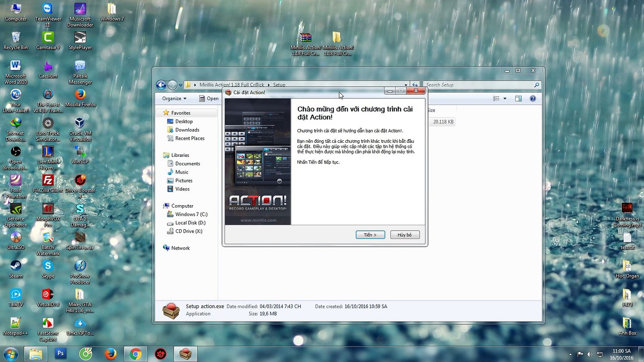The image size is (644, 362).
Task: Select the Notepad++ desktop icon
Action: pos(16,326)
